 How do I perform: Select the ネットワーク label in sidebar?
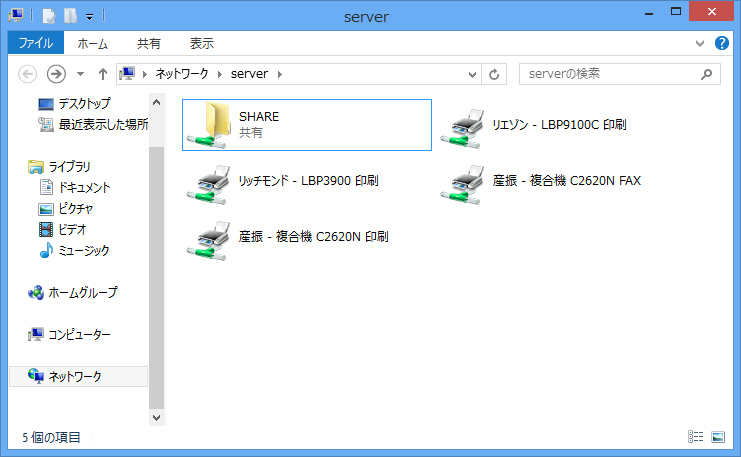[75, 377]
